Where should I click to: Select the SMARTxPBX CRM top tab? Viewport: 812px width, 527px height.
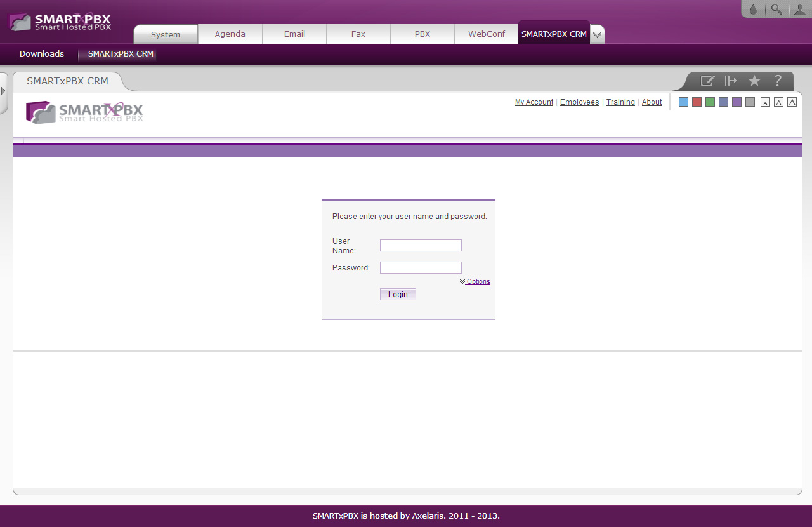click(x=554, y=34)
